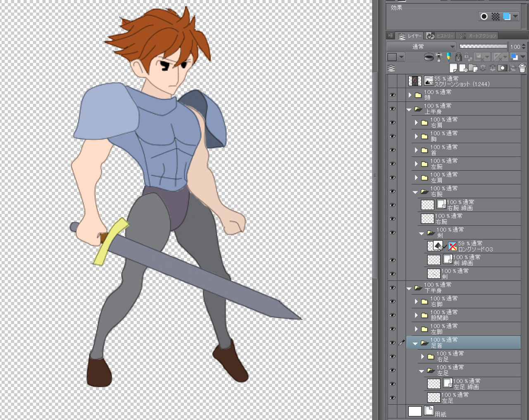
Task: Collapse the 上半身 layer folder
Action: [409, 109]
